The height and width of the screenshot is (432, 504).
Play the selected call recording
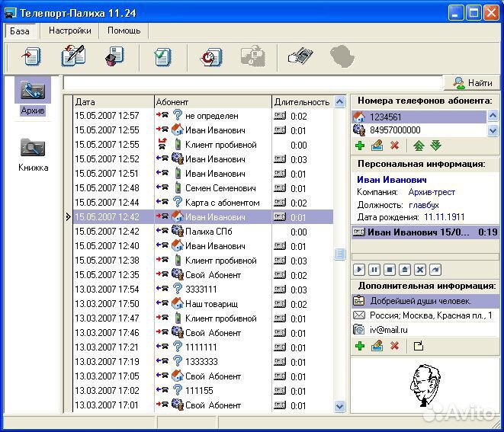pyautogui.click(x=359, y=270)
